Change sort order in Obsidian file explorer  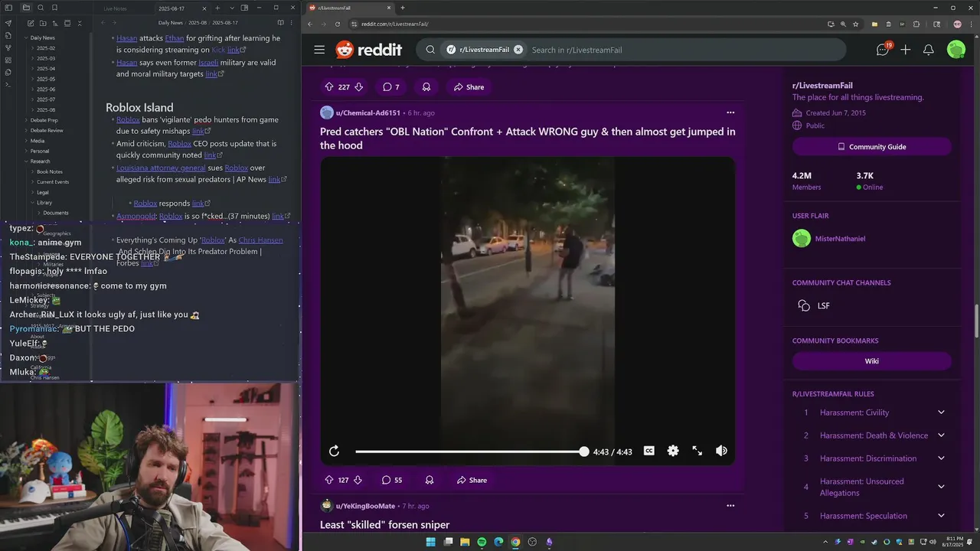(x=54, y=24)
